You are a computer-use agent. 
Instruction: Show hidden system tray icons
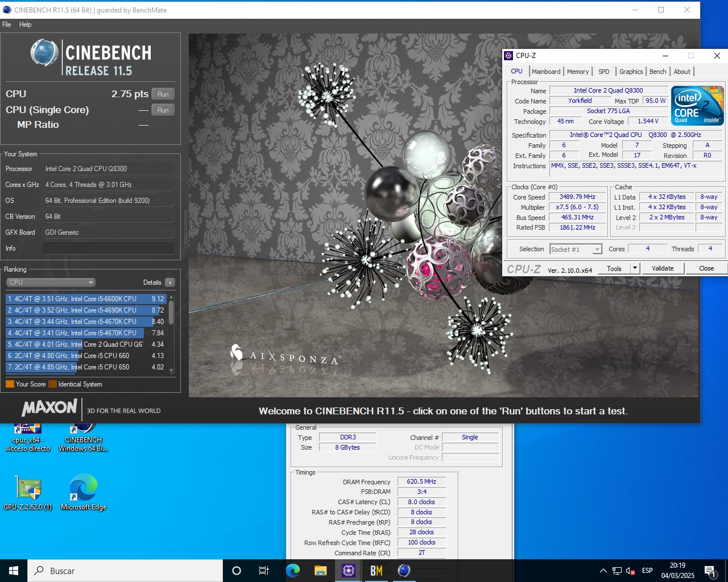point(603,571)
